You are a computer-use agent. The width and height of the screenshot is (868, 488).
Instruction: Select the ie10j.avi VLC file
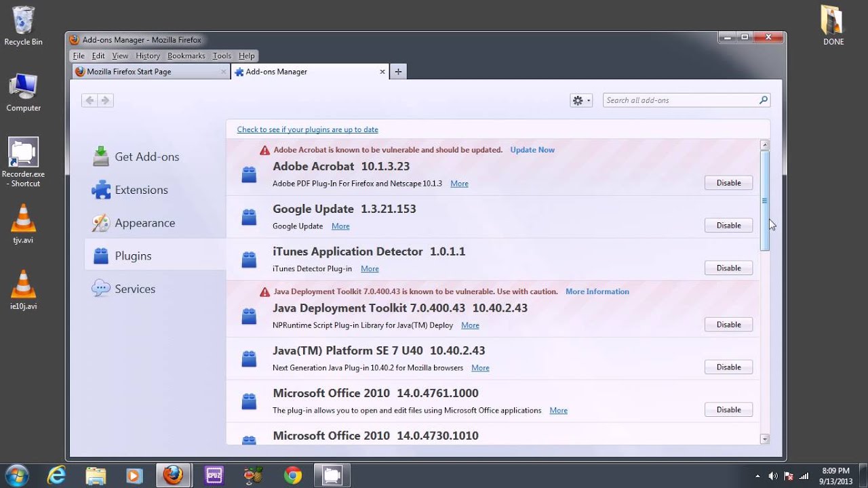click(23, 290)
